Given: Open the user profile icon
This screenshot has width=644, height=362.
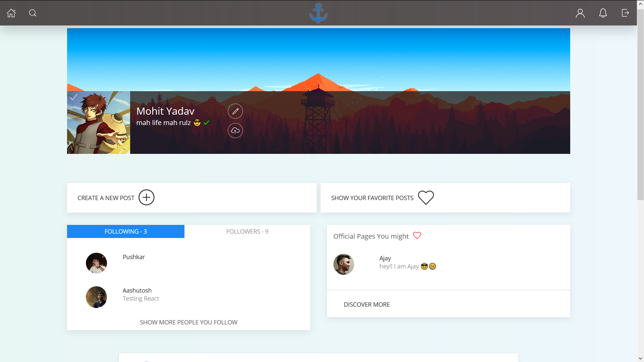Looking at the screenshot, I should [580, 13].
